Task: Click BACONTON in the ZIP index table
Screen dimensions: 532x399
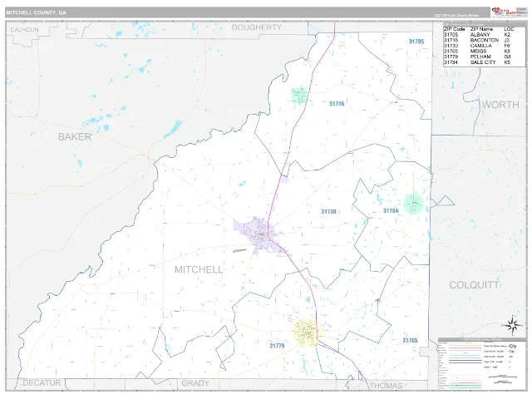Action: tap(485, 40)
